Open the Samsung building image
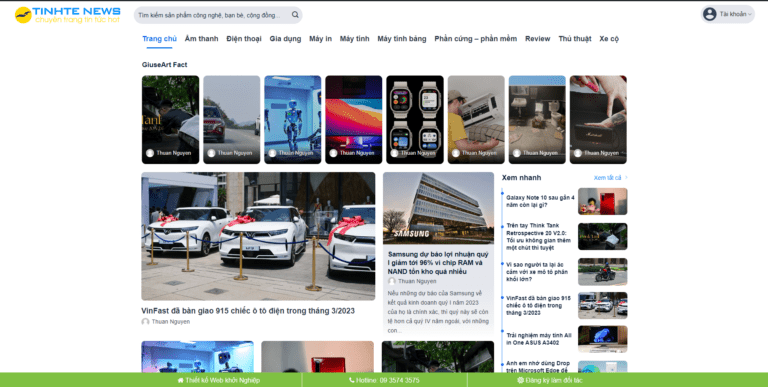 click(x=438, y=208)
